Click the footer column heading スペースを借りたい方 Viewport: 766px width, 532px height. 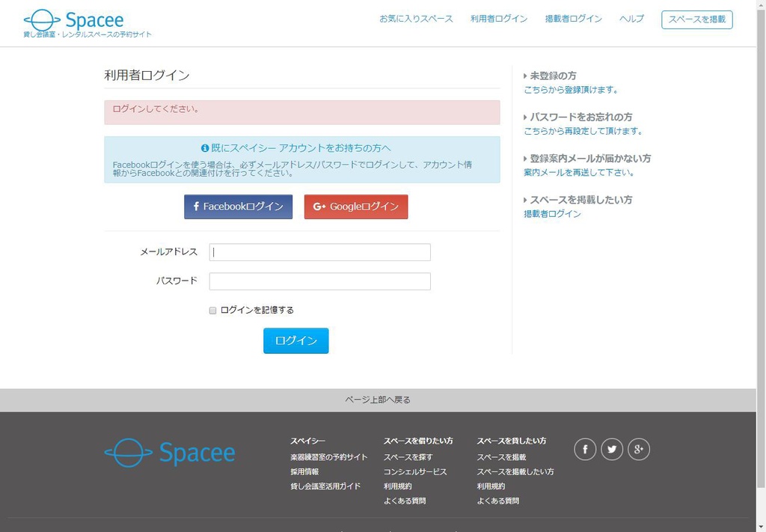[418, 441]
